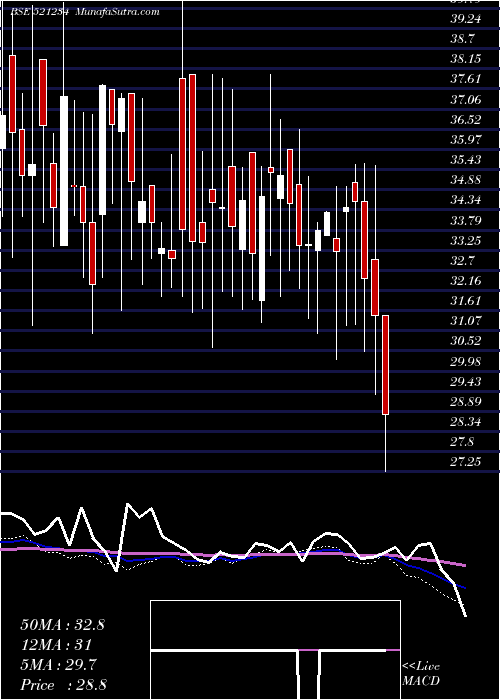Click the 29.43 price axis label
This screenshot has height=700, width=500.
[x=466, y=381]
